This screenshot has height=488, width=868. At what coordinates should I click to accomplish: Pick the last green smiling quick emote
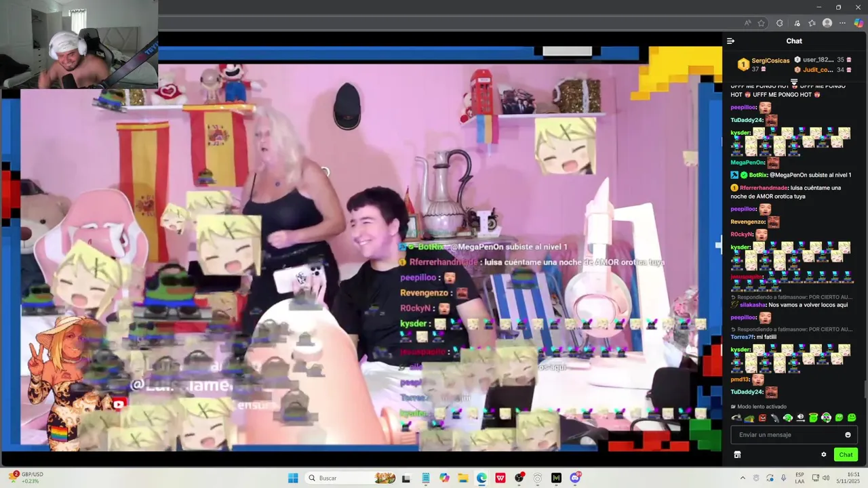[852, 418]
